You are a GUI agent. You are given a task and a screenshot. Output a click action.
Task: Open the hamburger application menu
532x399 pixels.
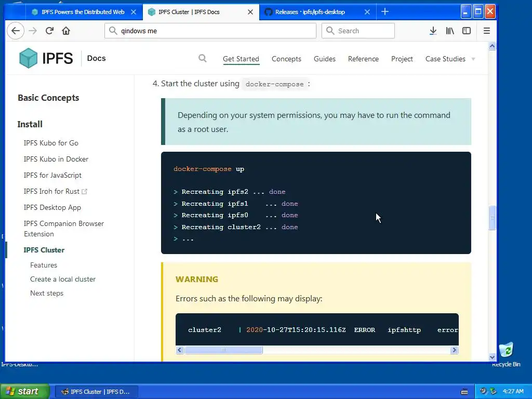pyautogui.click(x=486, y=31)
